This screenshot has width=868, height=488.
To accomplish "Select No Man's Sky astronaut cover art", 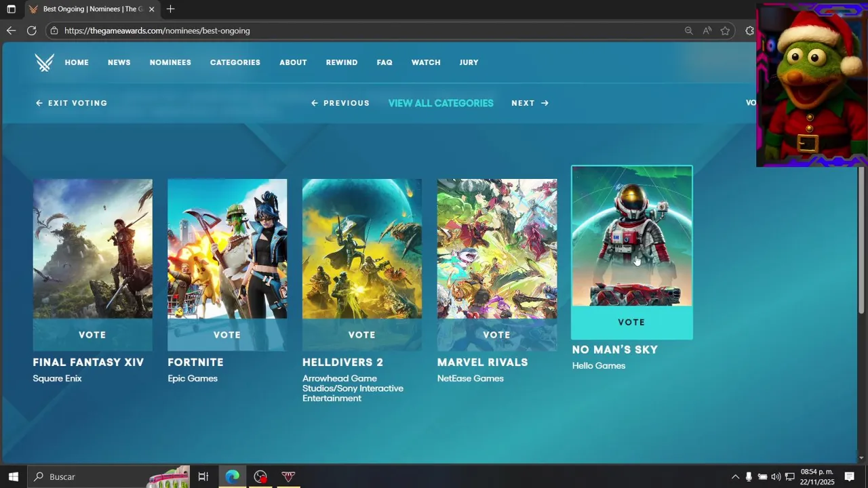I will tap(631, 236).
